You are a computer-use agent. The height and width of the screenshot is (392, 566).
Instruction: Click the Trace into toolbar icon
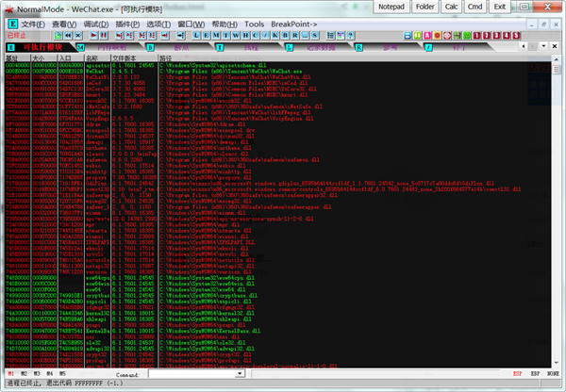142,36
